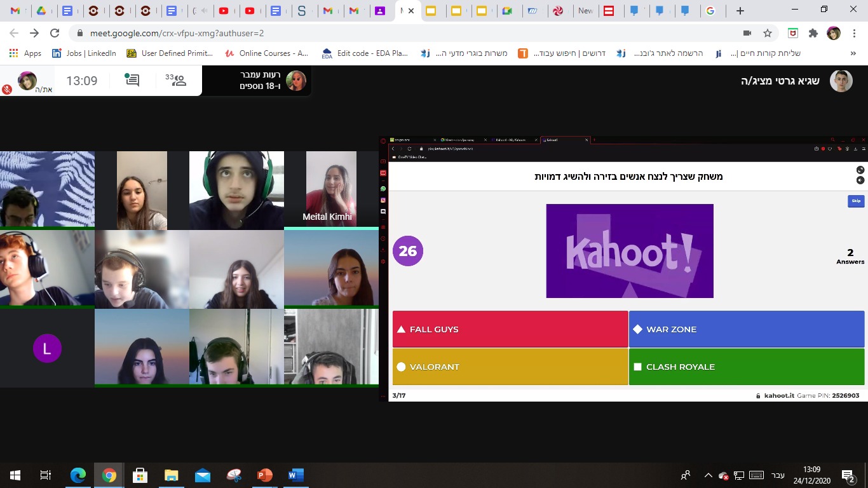Open Chrome's three-dot menu
The width and height of the screenshot is (868, 488).
[853, 33]
